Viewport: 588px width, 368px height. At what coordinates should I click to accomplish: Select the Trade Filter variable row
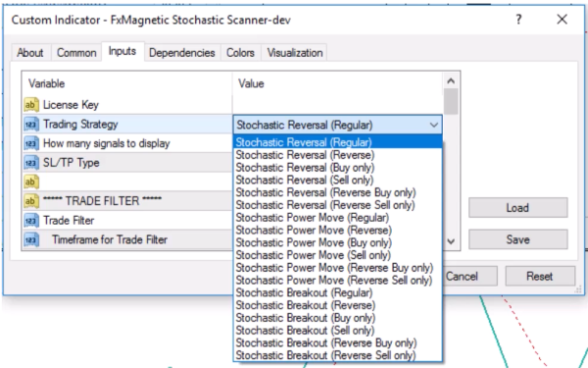127,221
